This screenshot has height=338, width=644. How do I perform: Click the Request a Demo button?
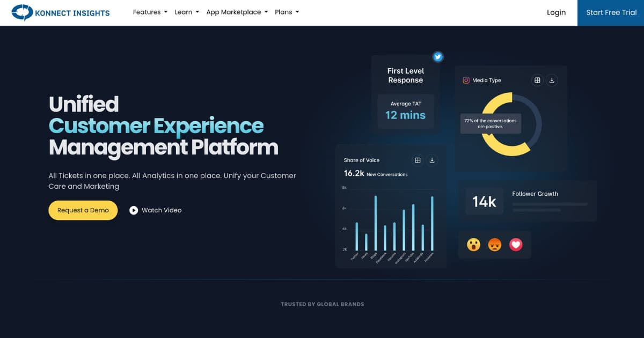click(x=83, y=210)
